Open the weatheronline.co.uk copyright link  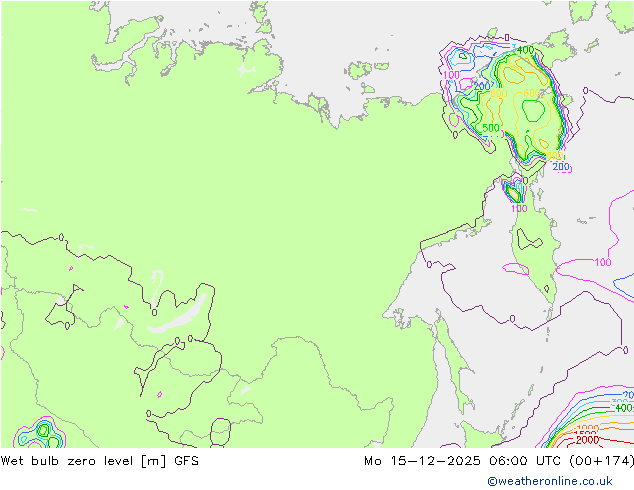click(x=549, y=481)
